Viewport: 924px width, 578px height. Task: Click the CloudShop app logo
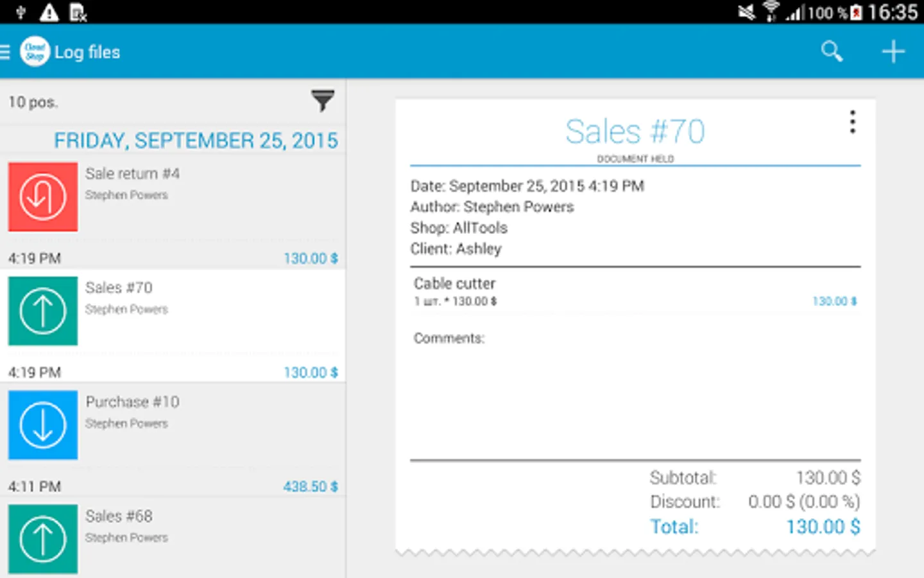35,52
